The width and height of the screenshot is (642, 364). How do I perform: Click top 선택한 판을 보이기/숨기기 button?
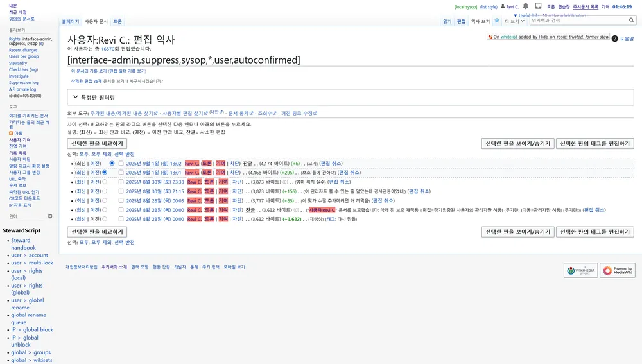point(518,144)
